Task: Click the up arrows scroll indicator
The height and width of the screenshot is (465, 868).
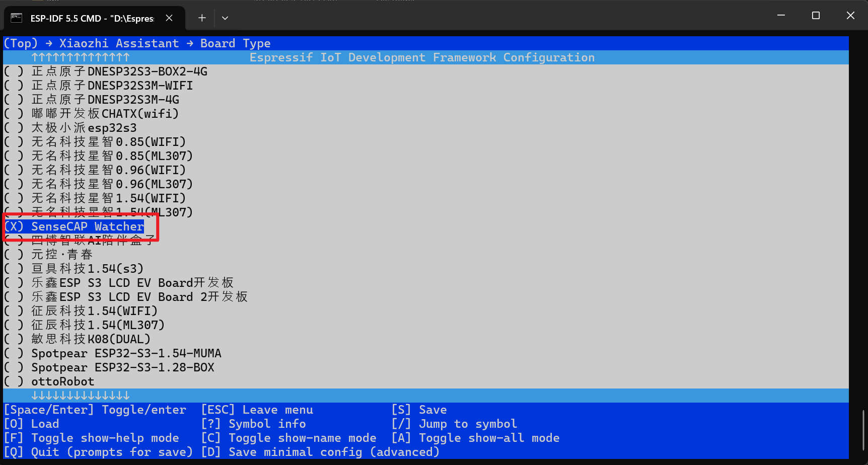Action: click(x=81, y=57)
